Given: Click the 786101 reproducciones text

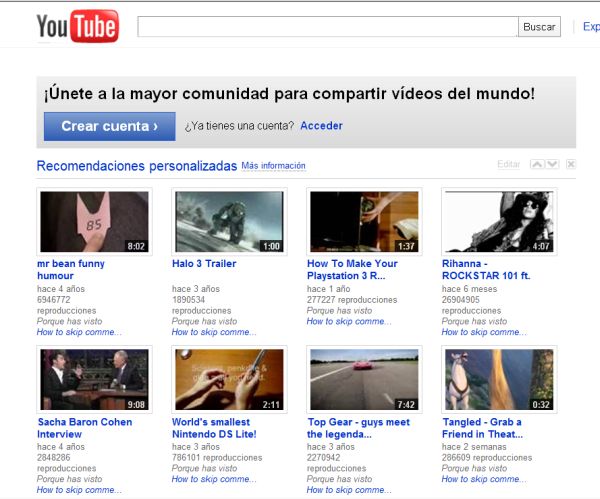Looking at the screenshot, I should tap(217, 457).
